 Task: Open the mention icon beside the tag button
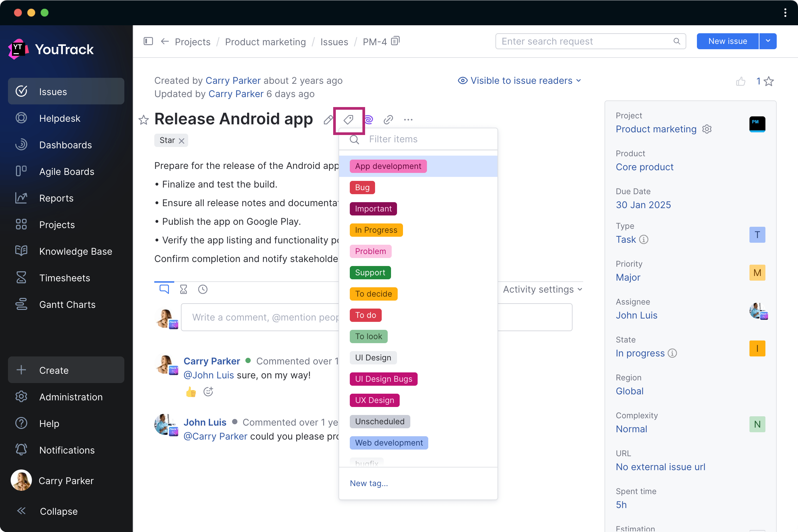pos(368,119)
